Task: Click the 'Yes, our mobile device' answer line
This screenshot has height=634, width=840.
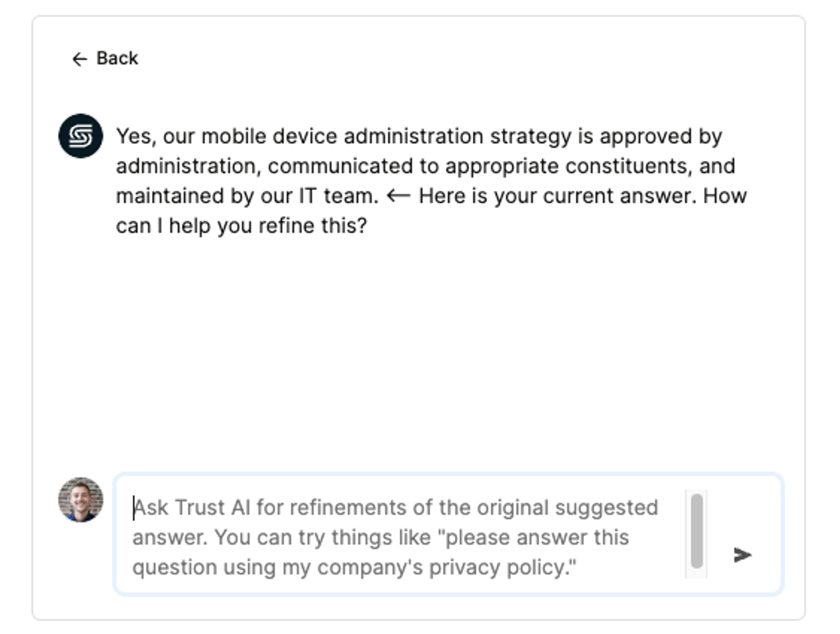Action: point(419,137)
